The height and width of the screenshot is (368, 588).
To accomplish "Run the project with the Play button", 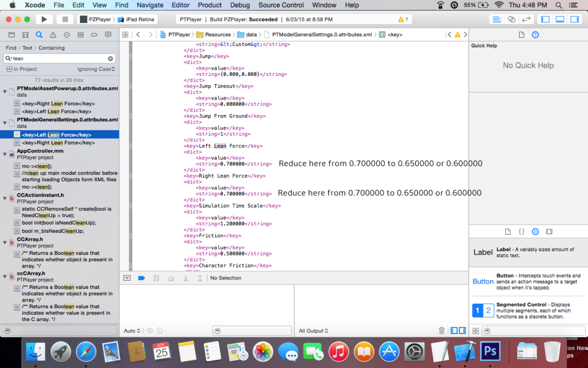I will (44, 19).
